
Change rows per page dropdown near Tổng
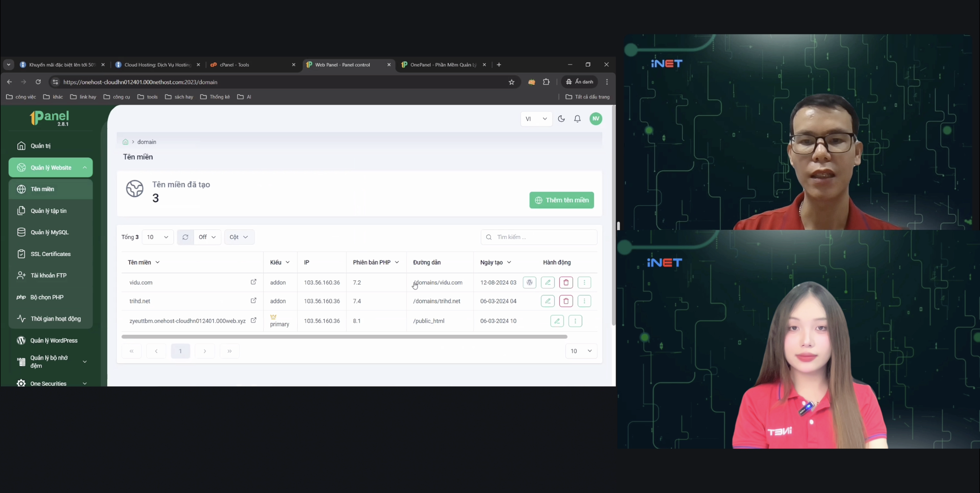tap(158, 237)
